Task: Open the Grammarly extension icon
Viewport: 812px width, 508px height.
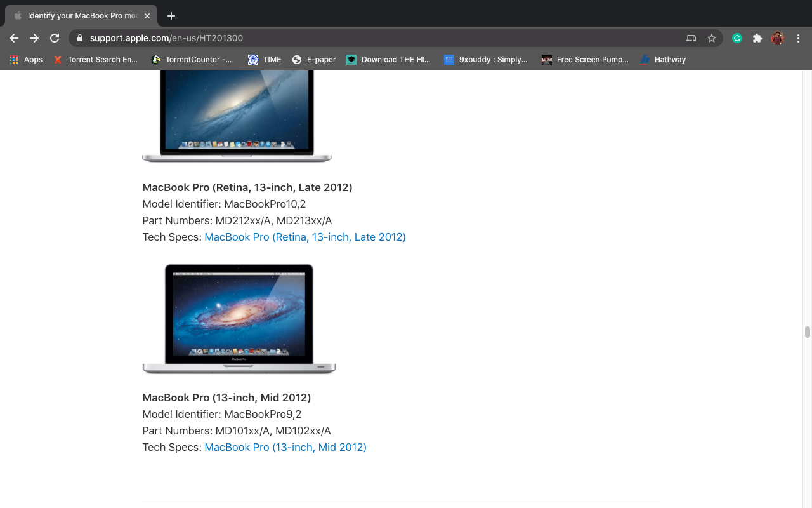Action: (x=737, y=38)
